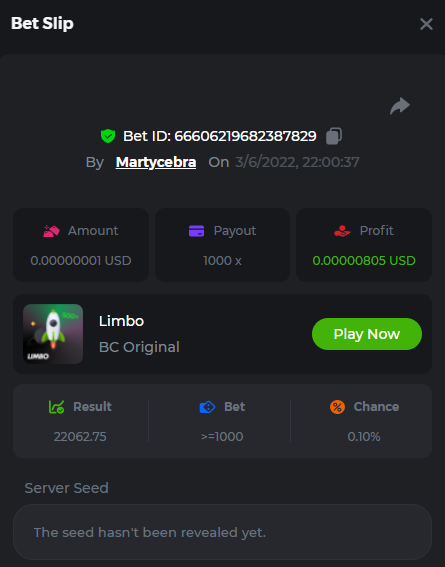Click the Bet Slip header title
445x567 pixels.
coord(42,24)
